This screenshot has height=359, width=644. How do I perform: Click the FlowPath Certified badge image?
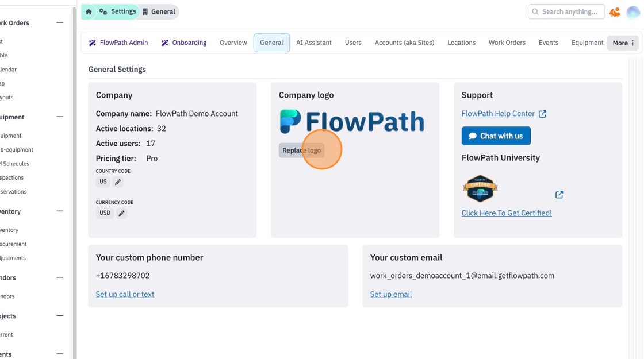480,189
